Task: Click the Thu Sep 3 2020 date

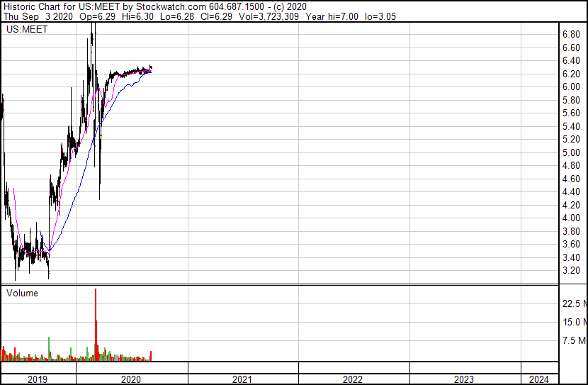Action: pos(38,16)
